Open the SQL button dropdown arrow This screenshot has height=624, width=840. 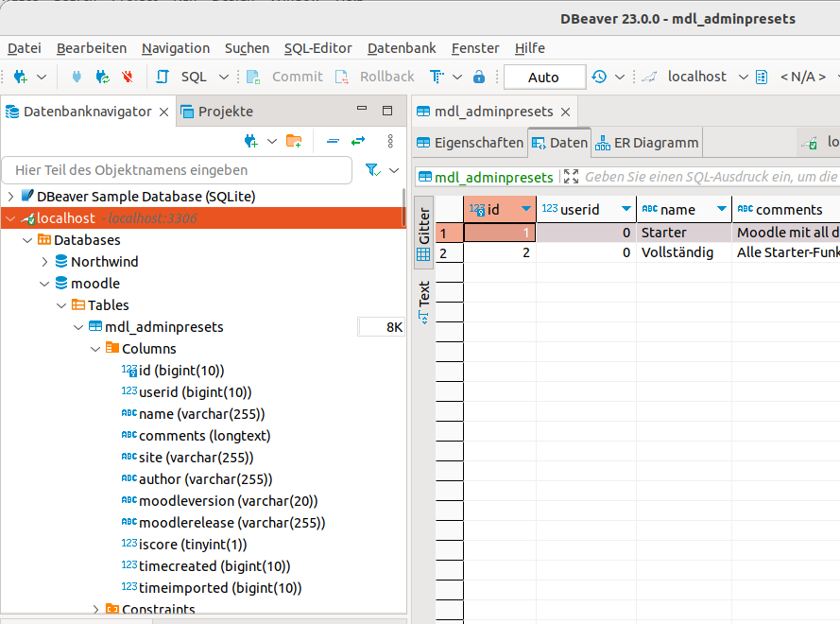224,78
